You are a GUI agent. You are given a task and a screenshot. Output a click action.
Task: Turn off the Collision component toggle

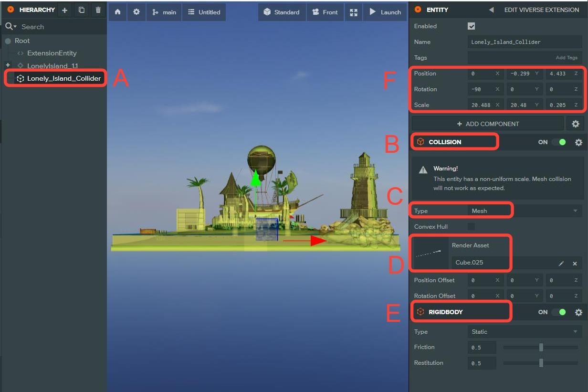click(558, 142)
